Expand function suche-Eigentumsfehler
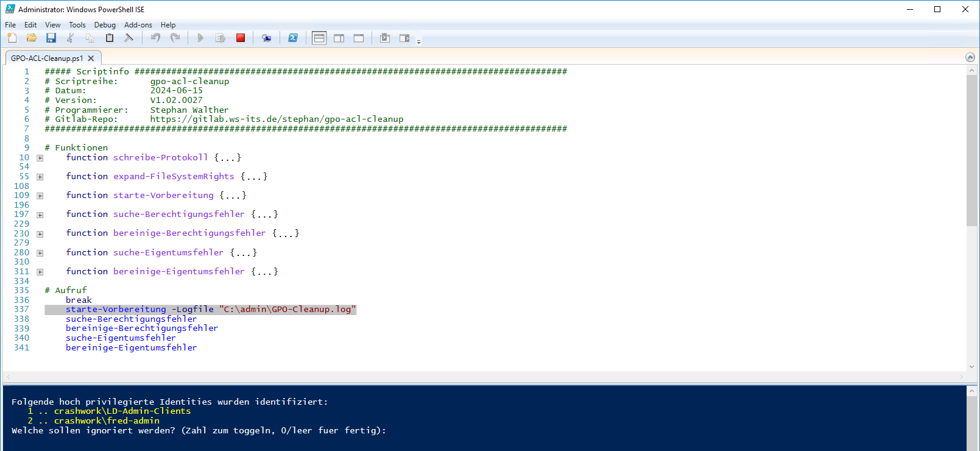Viewport: 980px width, 451px height. coord(40,253)
